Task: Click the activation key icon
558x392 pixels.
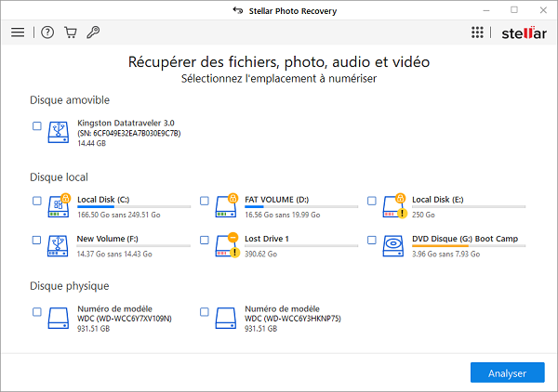Action: point(93,33)
